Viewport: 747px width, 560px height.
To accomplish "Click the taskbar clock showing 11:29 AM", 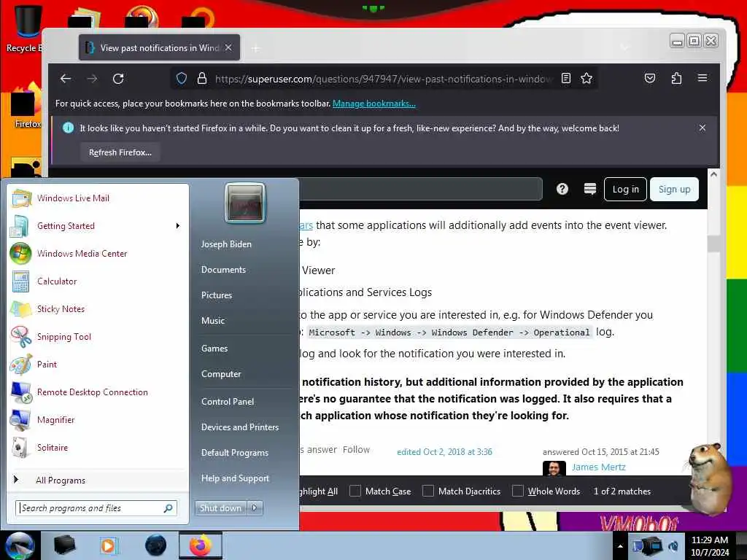I will (x=710, y=546).
